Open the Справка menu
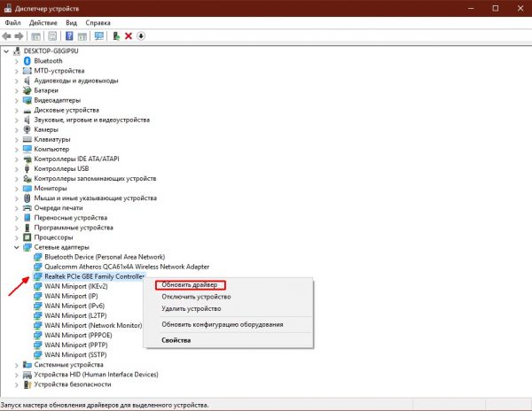The width and height of the screenshot is (532, 411). pyautogui.click(x=98, y=23)
